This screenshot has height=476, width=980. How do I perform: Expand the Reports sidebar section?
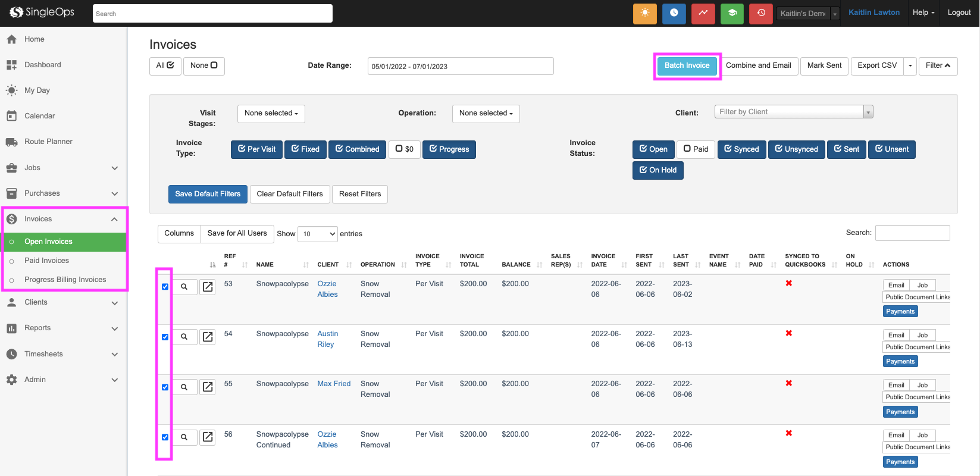[62, 328]
